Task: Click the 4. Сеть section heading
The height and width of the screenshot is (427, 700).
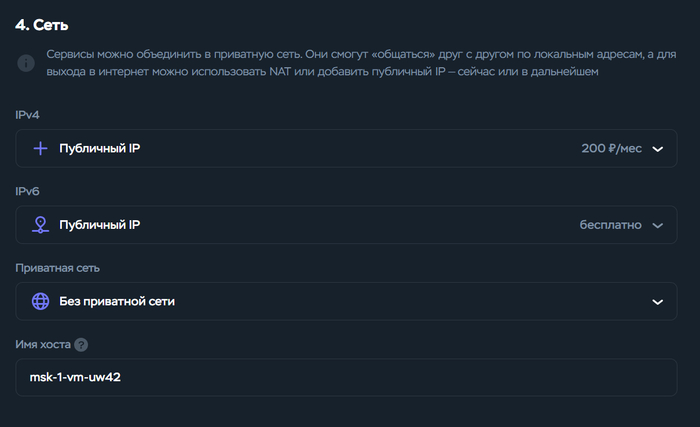Action: click(42, 25)
